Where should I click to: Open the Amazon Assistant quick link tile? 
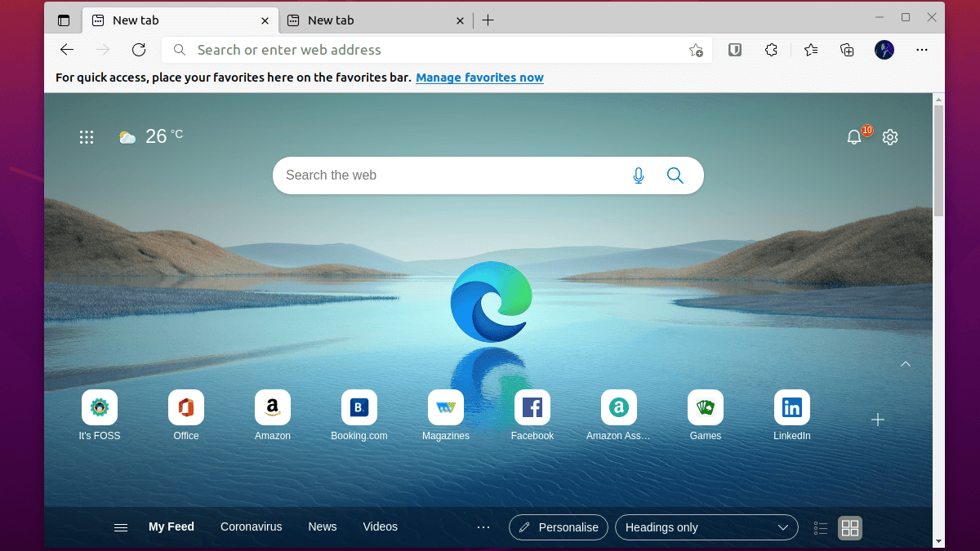pos(619,415)
